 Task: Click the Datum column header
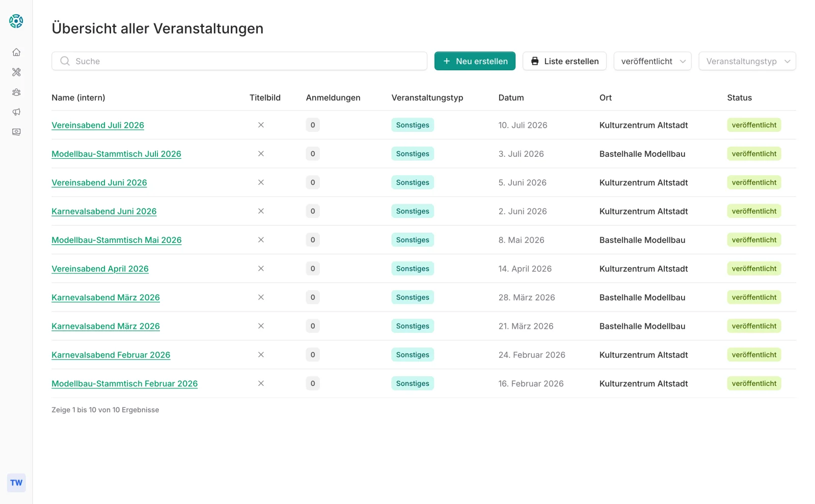coord(511,98)
